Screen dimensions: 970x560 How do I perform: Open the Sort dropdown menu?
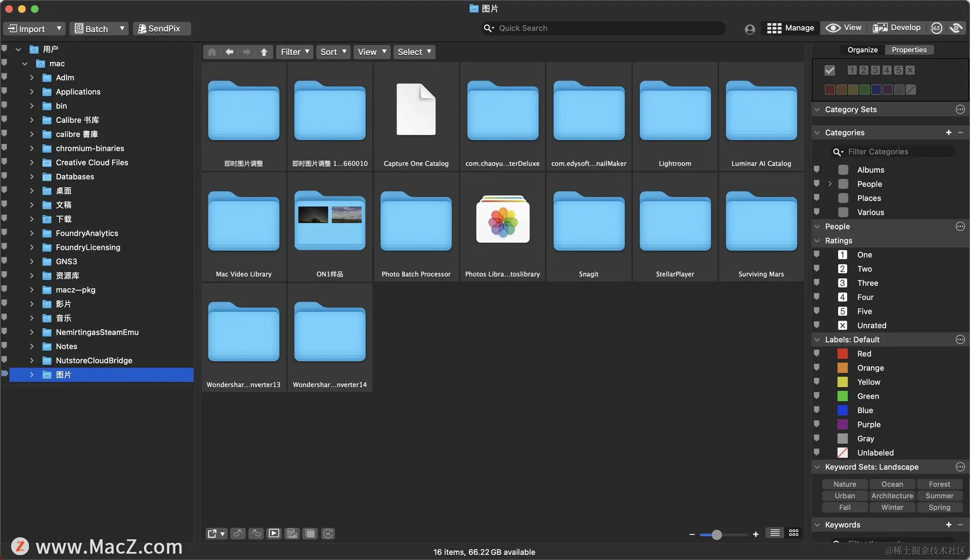333,52
